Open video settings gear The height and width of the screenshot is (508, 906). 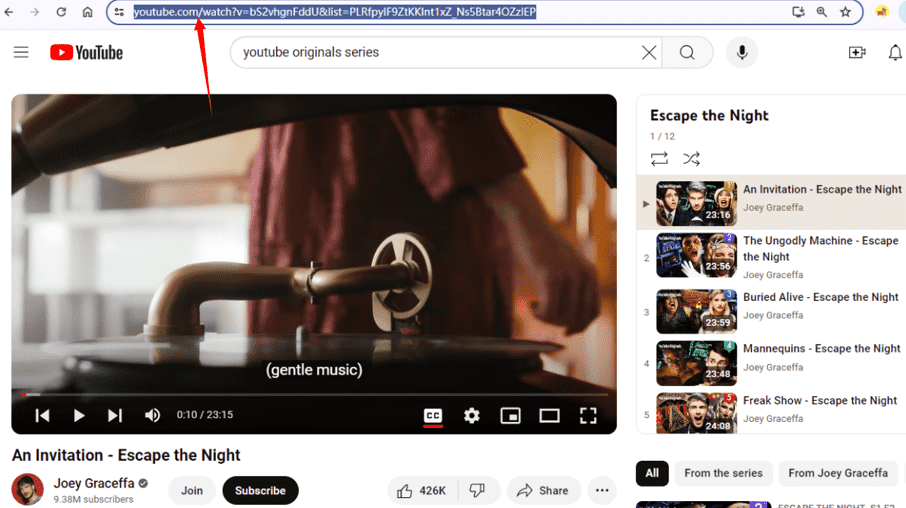[x=472, y=415]
